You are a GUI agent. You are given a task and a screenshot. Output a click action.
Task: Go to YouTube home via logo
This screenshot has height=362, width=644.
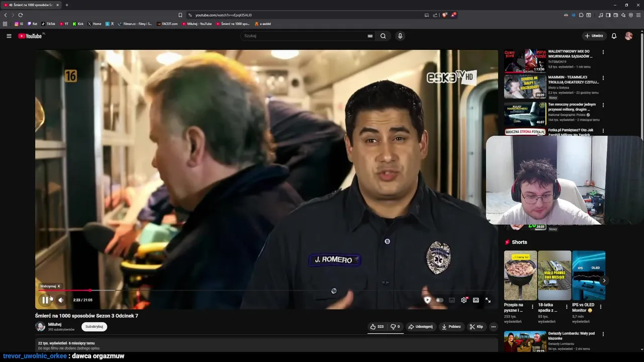(31, 36)
